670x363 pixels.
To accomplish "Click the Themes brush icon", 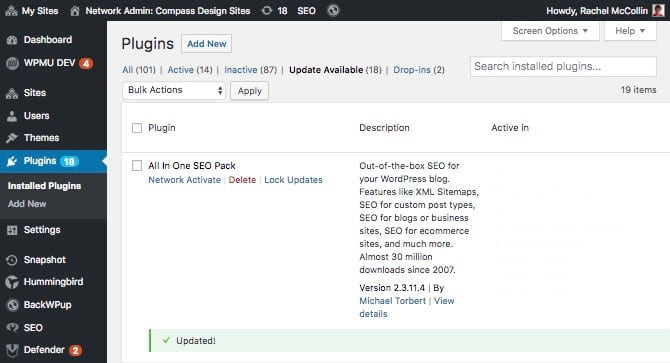I will (x=12, y=138).
